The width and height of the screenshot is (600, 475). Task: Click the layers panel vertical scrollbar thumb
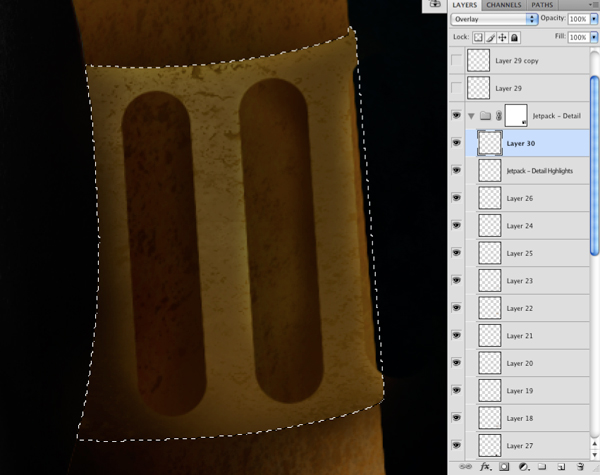[594, 165]
